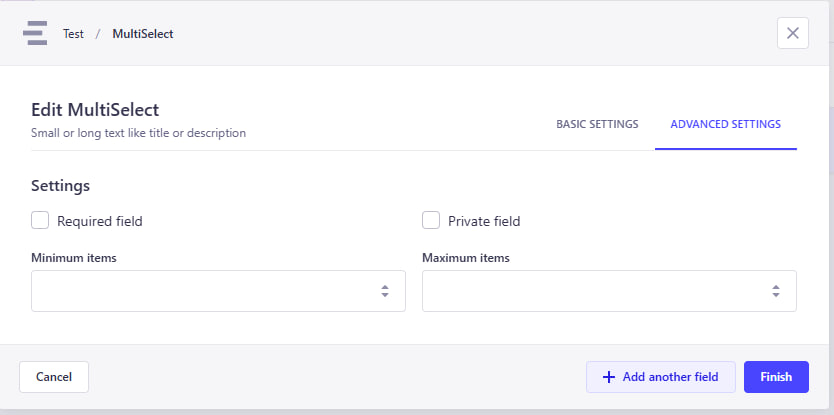Viewport: 834px width, 415px height.
Task: Decrease Minimum items with the down arrow
Action: (x=385, y=295)
